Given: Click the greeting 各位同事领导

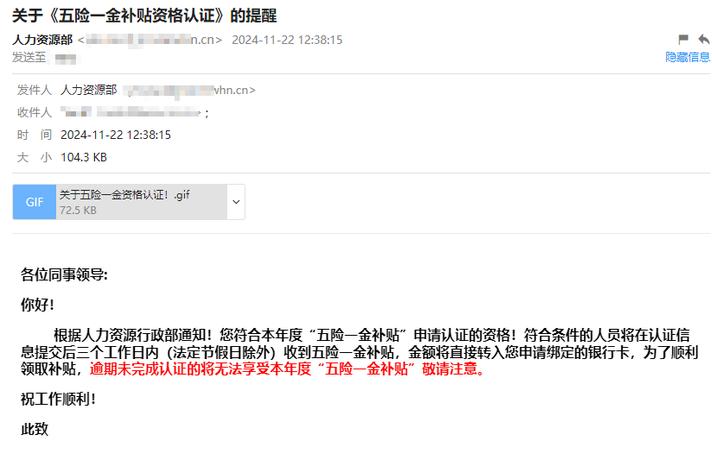Looking at the screenshot, I should point(64,275).
